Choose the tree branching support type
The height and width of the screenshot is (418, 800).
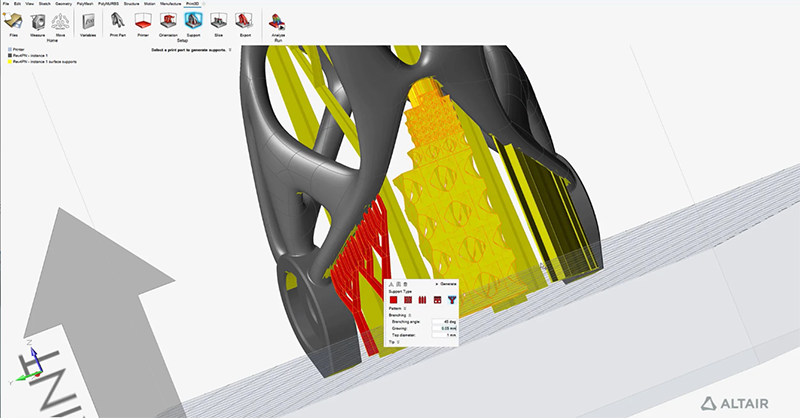pyautogui.click(x=452, y=300)
